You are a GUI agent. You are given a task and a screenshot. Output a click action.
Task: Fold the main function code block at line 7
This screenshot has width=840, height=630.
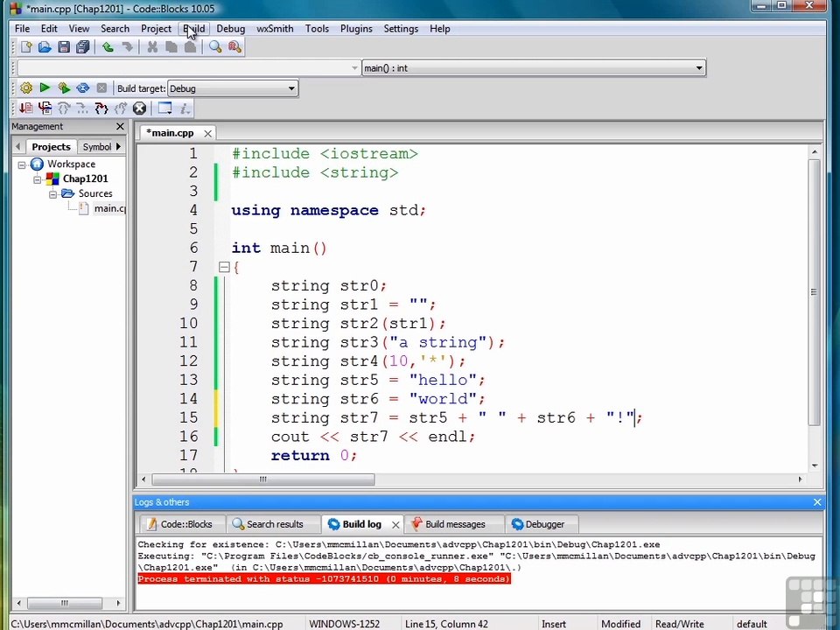tap(225, 267)
